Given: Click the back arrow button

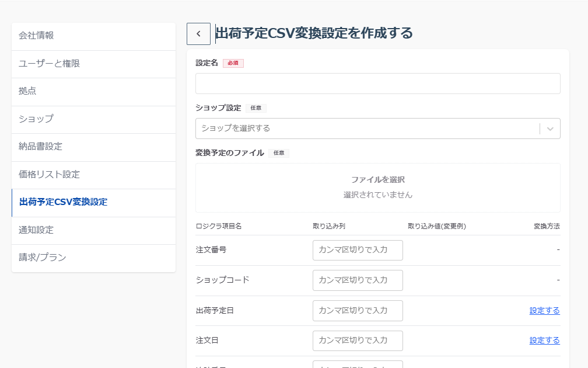Looking at the screenshot, I should click(x=198, y=34).
